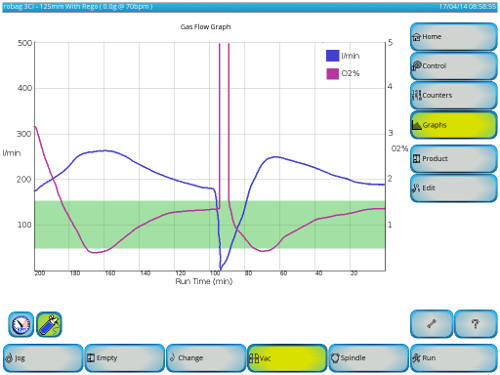
Task: Click the Gas Flow Graph title
Action: point(206,27)
